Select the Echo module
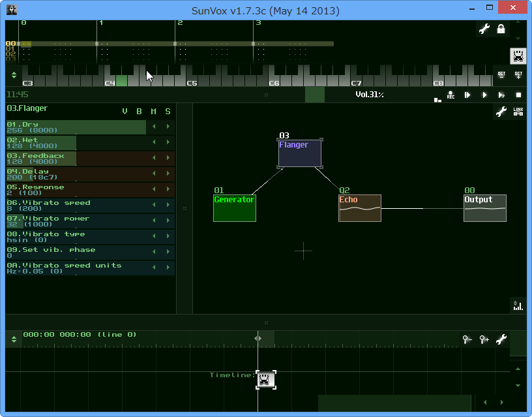This screenshot has height=417, width=532. coord(360,208)
